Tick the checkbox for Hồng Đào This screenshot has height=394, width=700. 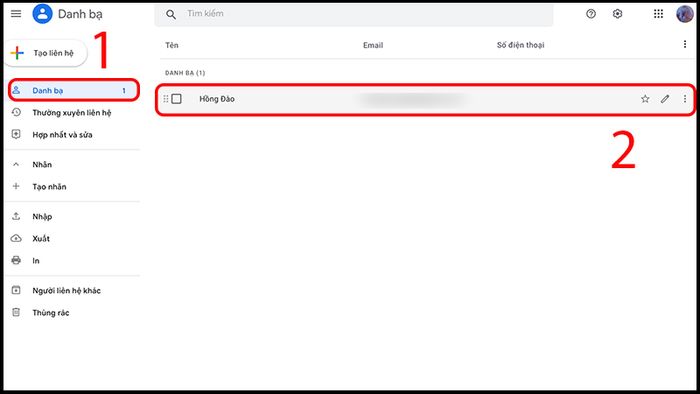coord(176,99)
